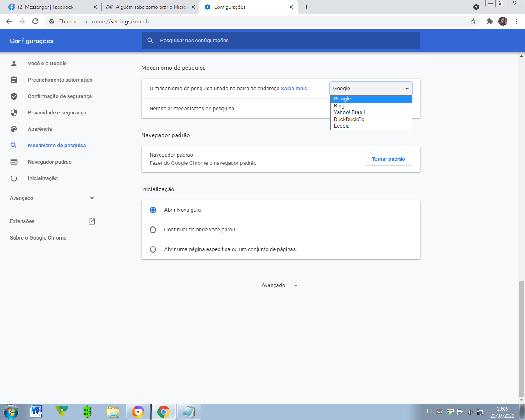
Task: Open the notepad app in the taskbar
Action: pos(189,412)
